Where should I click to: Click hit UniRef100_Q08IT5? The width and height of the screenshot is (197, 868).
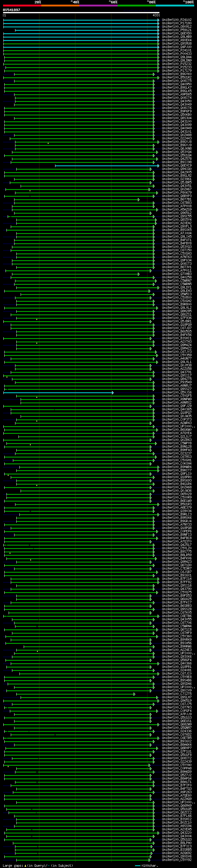(x=177, y=81)
